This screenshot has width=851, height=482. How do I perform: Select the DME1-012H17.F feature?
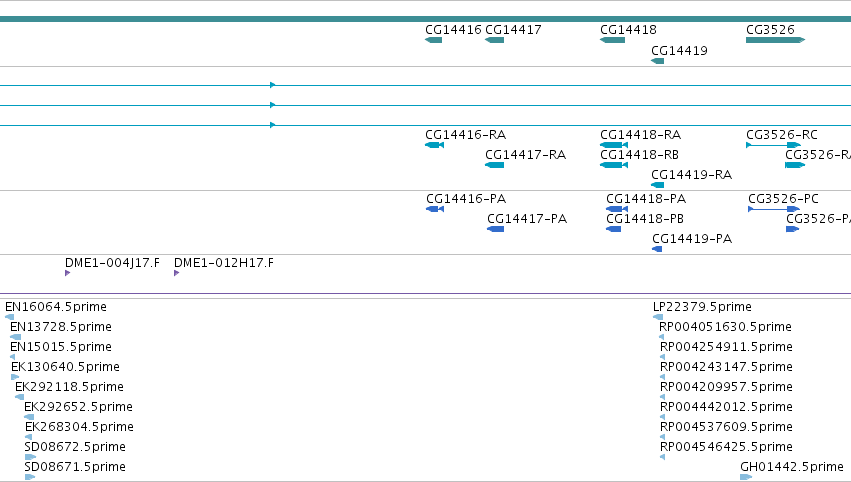point(176,273)
